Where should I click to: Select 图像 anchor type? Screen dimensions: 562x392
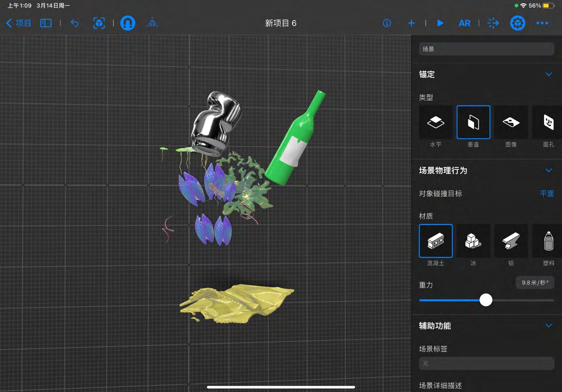point(511,122)
